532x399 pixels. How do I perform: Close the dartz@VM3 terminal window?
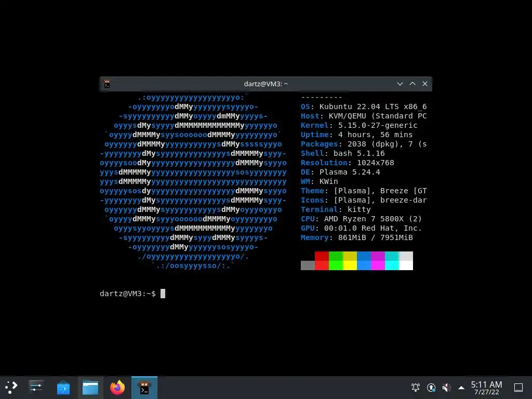point(425,84)
